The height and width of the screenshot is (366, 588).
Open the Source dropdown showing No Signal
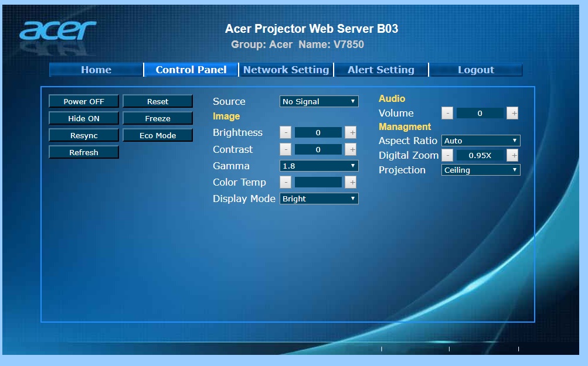[x=319, y=101]
